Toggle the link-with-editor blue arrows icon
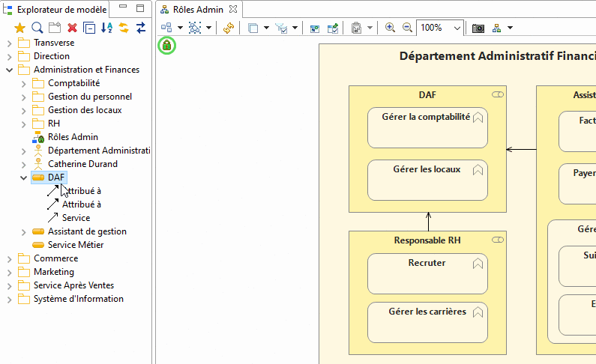The height and width of the screenshot is (364, 596). tap(140, 28)
